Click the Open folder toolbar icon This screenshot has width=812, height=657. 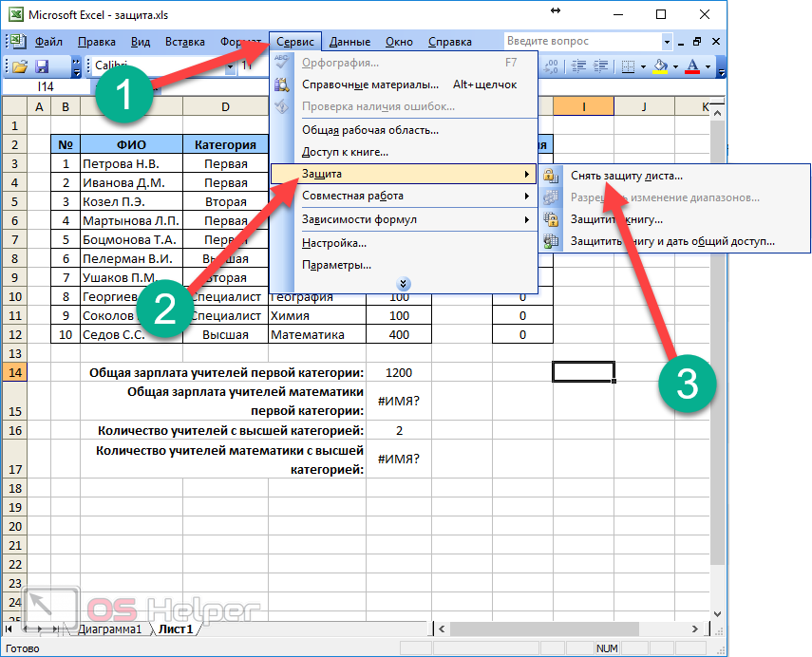(20, 66)
